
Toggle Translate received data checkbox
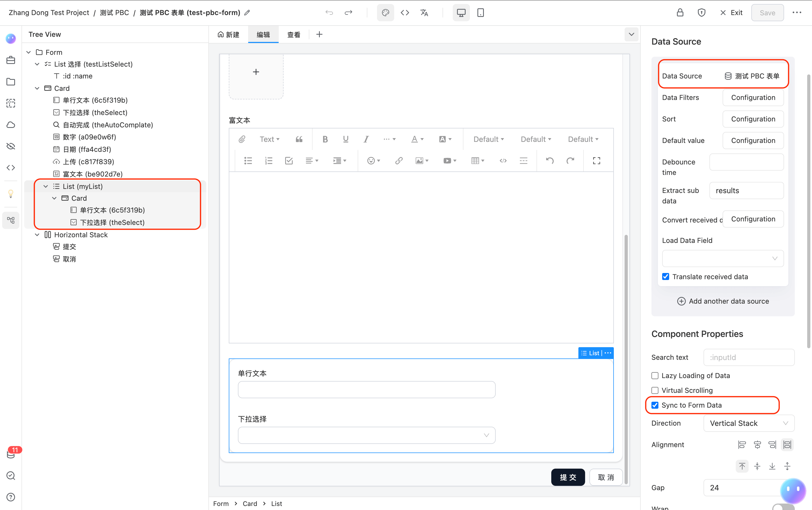(x=666, y=276)
